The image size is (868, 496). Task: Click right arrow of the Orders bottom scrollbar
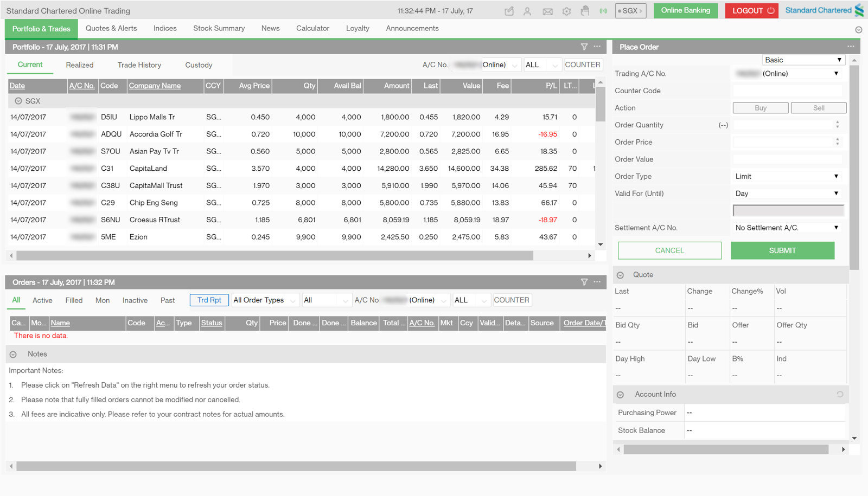point(600,466)
